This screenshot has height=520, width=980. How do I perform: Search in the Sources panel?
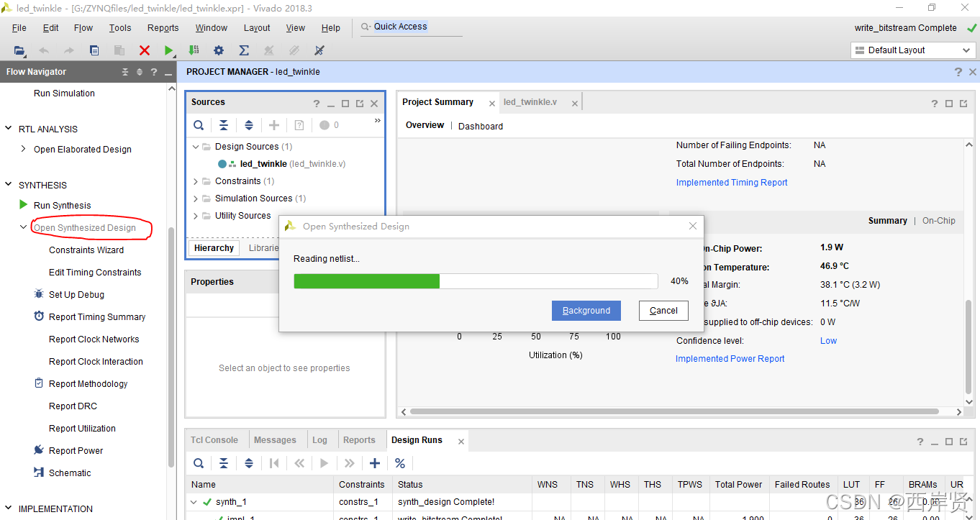coord(198,125)
